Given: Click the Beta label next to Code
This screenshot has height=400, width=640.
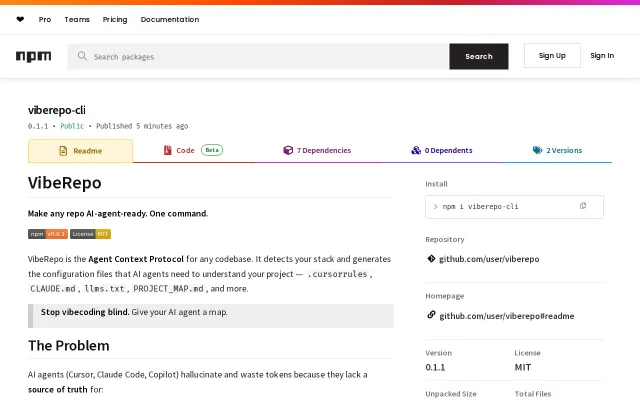Looking at the screenshot, I should click(x=212, y=150).
